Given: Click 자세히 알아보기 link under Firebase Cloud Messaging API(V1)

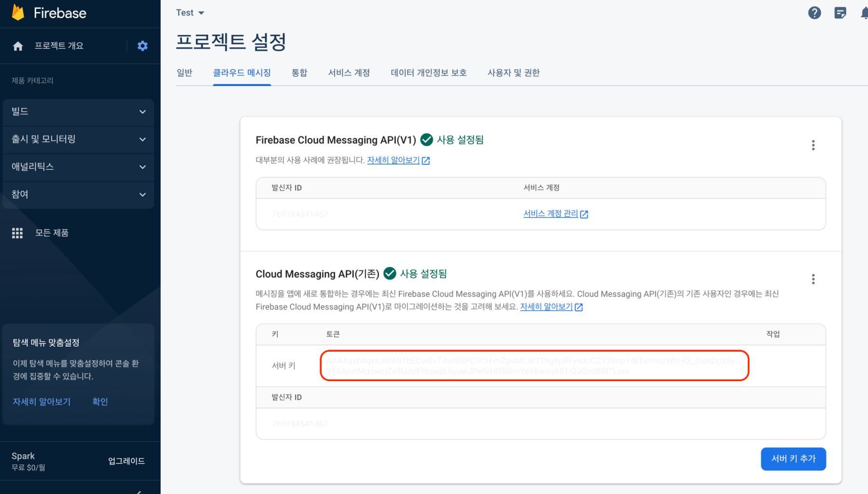Looking at the screenshot, I should click(x=393, y=160).
